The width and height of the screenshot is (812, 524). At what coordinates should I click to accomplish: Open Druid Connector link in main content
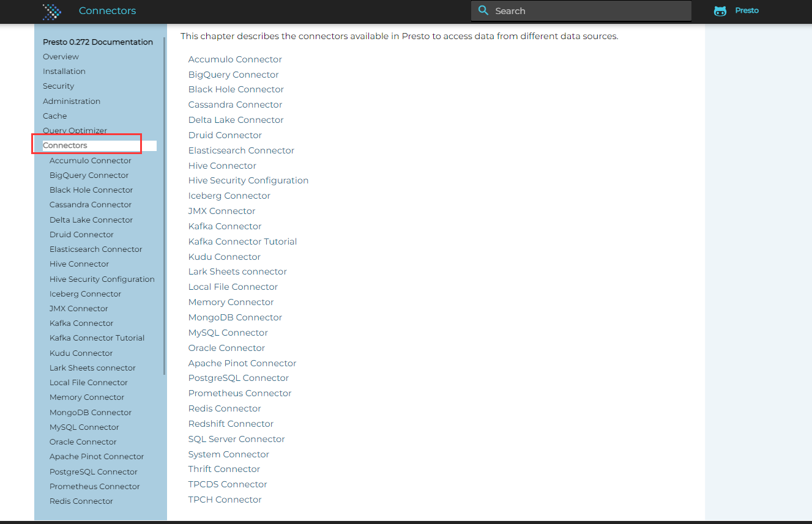click(225, 135)
